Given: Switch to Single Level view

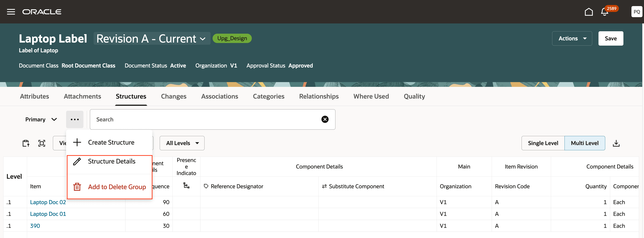Looking at the screenshot, I should pyautogui.click(x=543, y=143).
